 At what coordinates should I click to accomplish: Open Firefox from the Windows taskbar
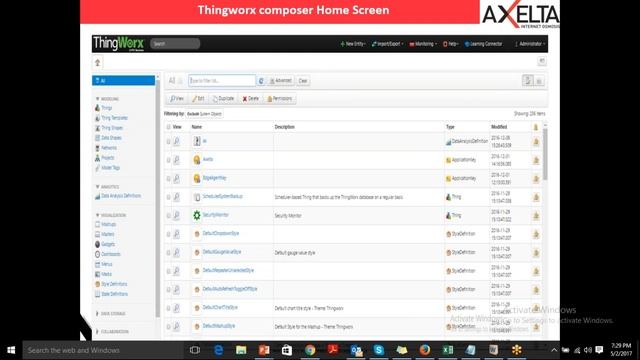[x=424, y=350]
